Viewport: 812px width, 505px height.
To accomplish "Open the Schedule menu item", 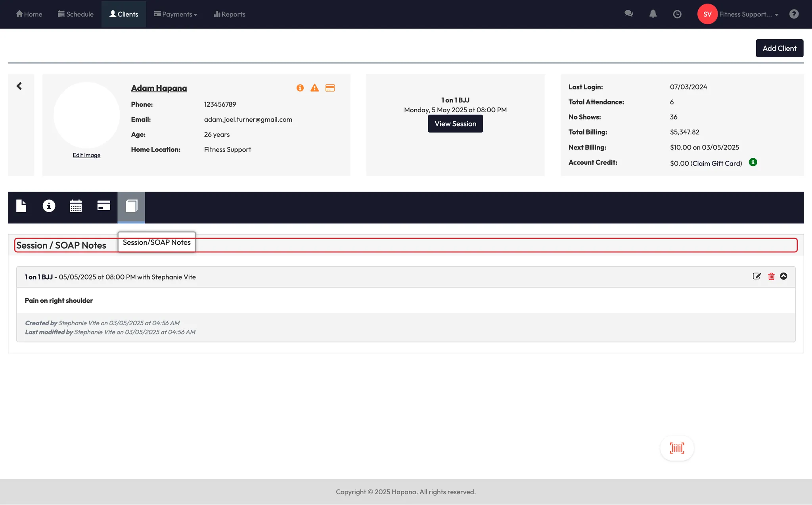I will coord(76,14).
